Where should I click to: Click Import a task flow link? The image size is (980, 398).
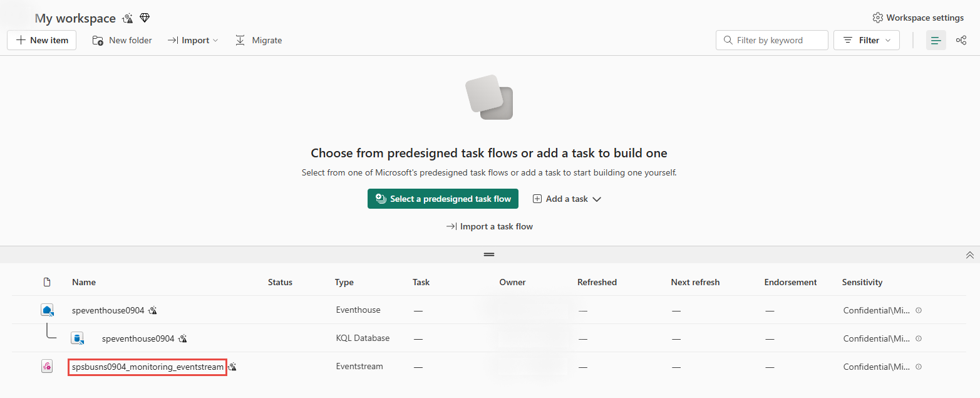coord(489,226)
